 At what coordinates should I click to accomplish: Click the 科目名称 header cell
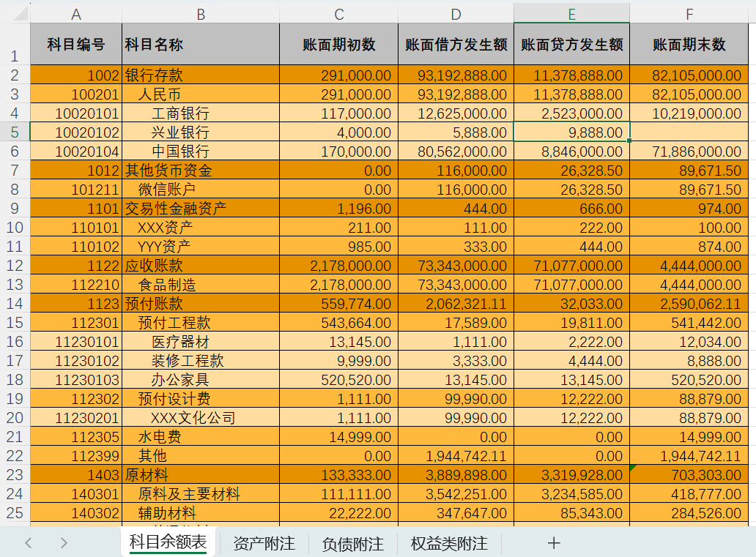201,45
